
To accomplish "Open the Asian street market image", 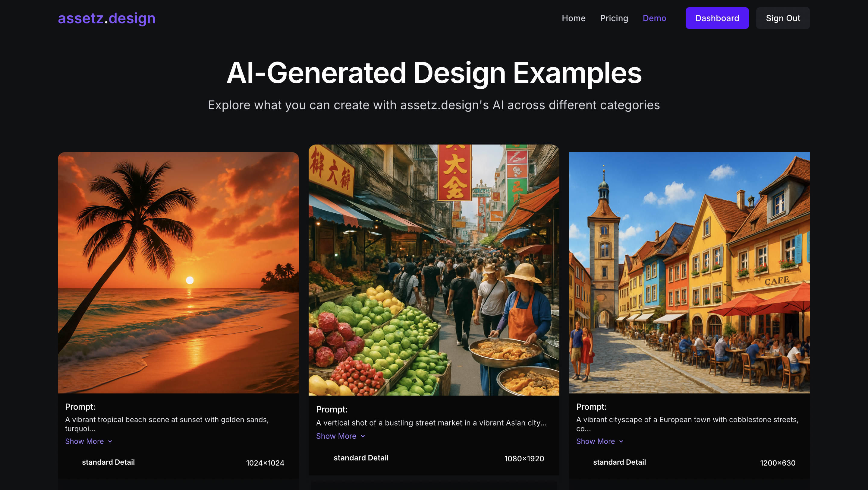I will pos(434,270).
